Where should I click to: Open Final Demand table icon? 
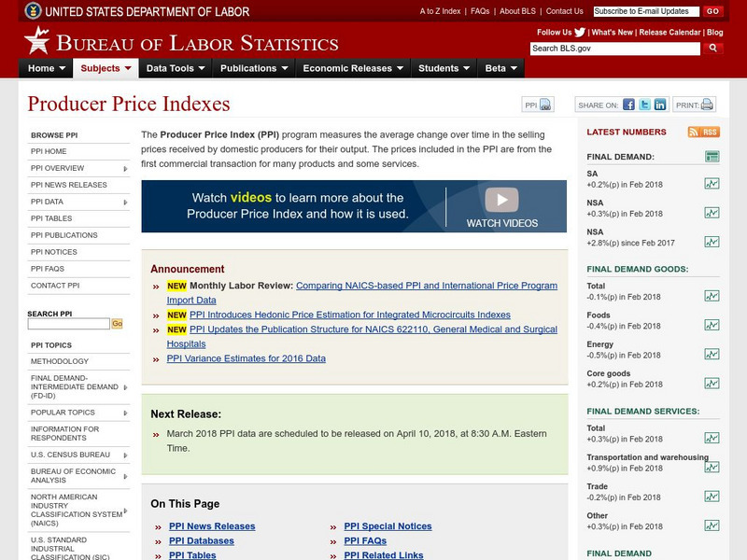click(712, 156)
